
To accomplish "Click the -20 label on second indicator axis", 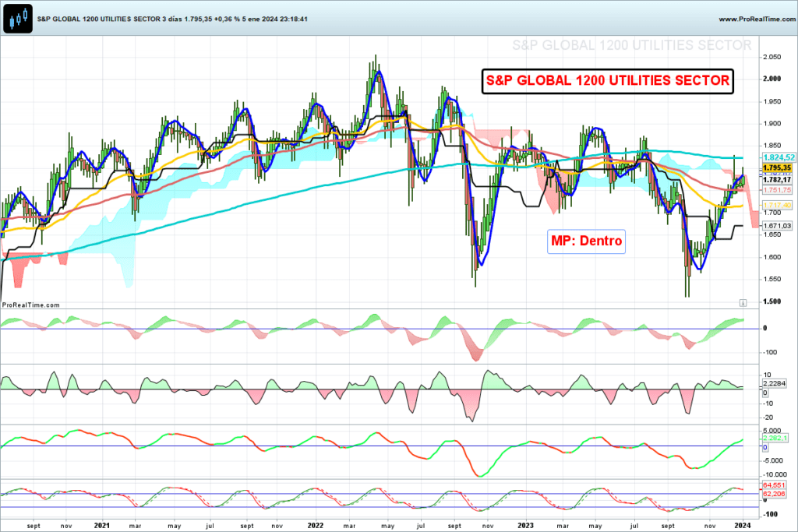I will pyautogui.click(x=768, y=417).
